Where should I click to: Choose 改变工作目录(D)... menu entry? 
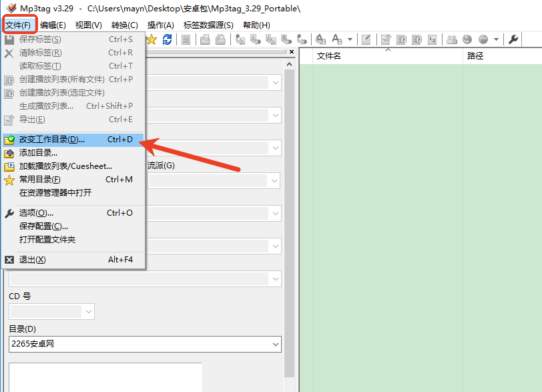(x=73, y=140)
